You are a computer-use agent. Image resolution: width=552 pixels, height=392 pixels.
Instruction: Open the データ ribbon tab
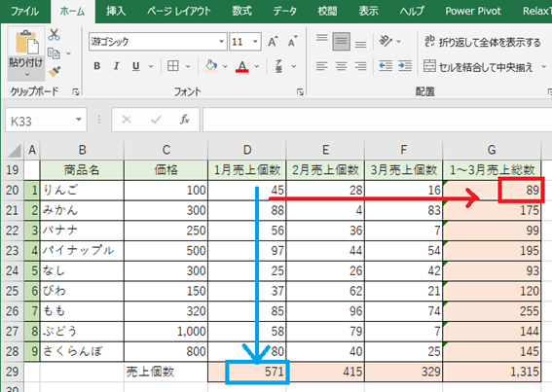(284, 11)
